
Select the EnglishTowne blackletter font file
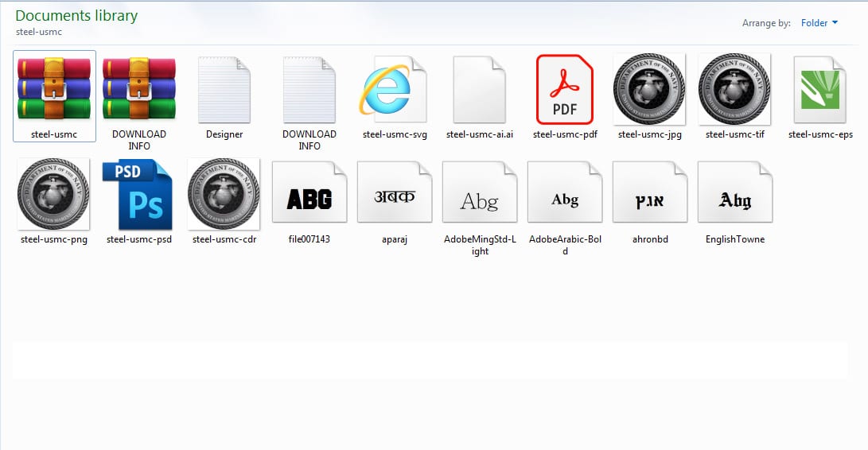pos(734,194)
